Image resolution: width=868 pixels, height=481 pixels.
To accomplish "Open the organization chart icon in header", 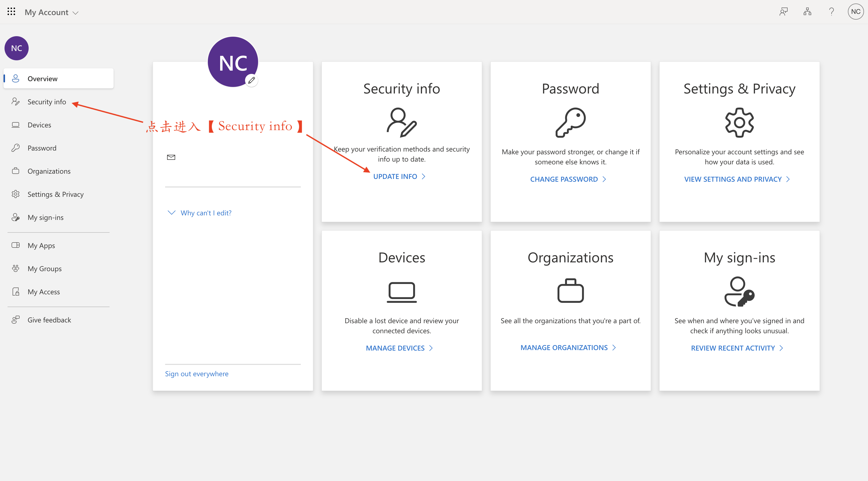I will [807, 12].
